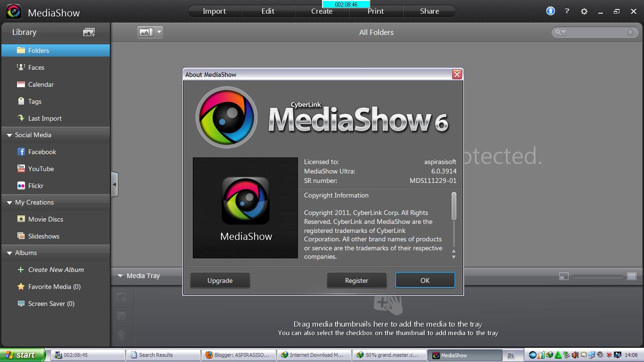Image resolution: width=644 pixels, height=362 pixels.
Task: Switch to Internet Download Manager taskbar item
Action: tap(314, 355)
